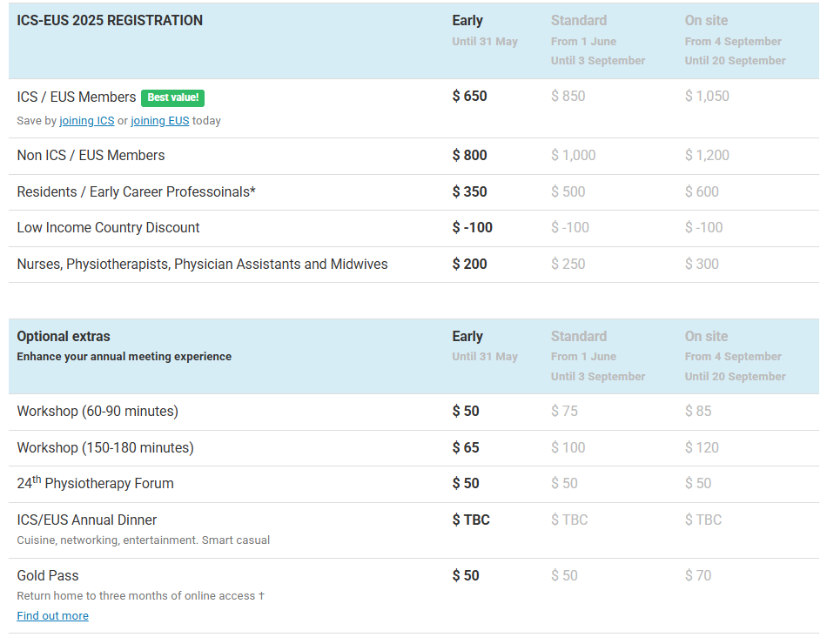Click the $1,050 on-site member price
The height and width of the screenshot is (644, 827).
pos(706,97)
